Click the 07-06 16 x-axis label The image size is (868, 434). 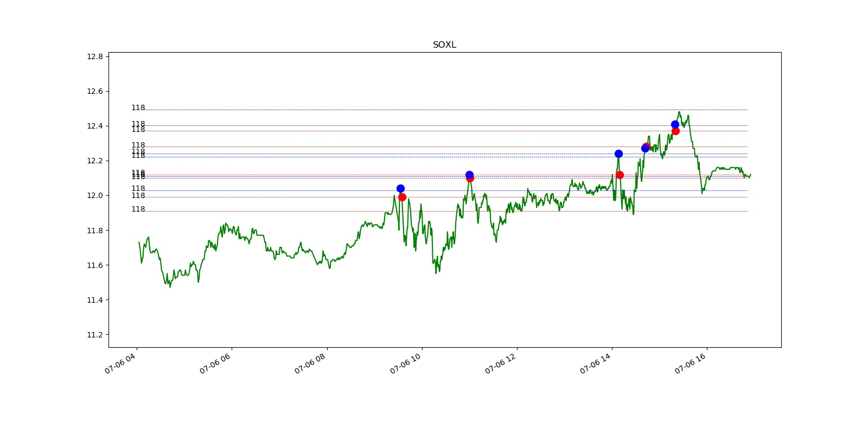point(690,363)
